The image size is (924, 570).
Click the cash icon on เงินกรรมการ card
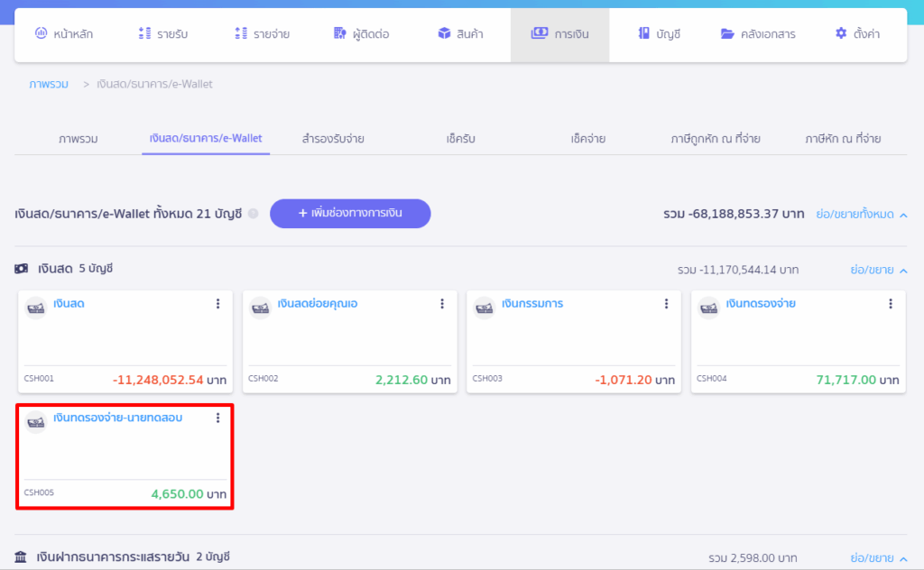tap(485, 308)
